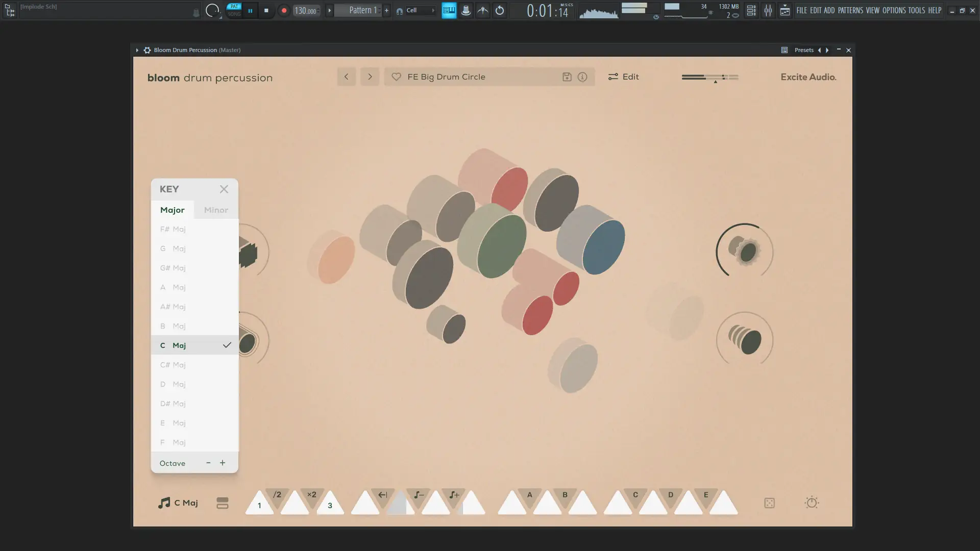Click the Edit button
980x551 pixels.
coord(623,77)
